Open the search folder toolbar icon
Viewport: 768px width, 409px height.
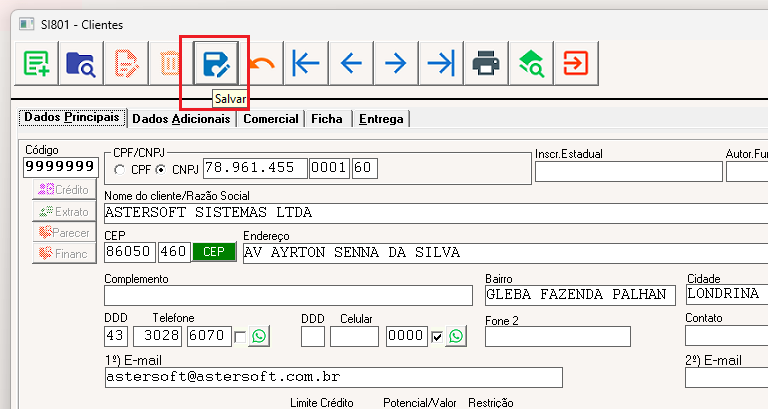click(x=81, y=63)
